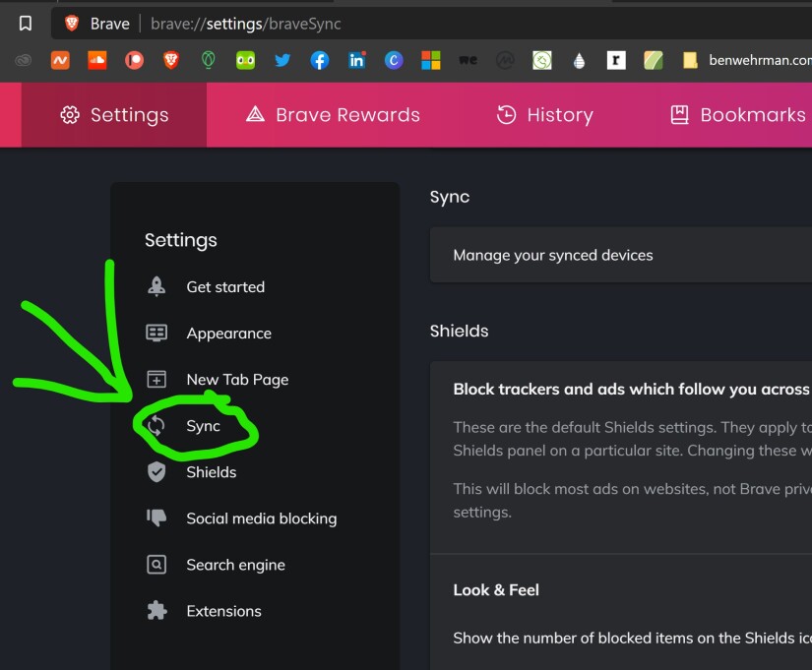Open the green oval outline bookmark
The image size is (812, 670).
pyautogui.click(x=209, y=61)
